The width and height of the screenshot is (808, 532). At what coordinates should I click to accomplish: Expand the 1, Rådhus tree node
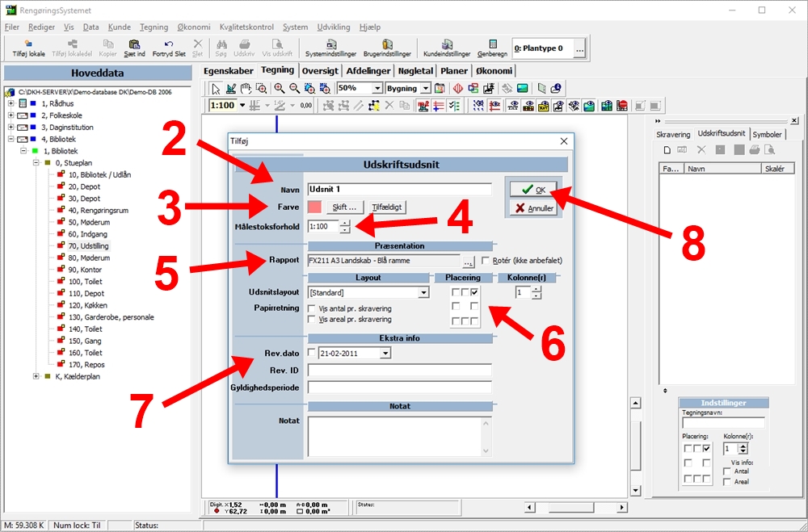tap(11, 103)
